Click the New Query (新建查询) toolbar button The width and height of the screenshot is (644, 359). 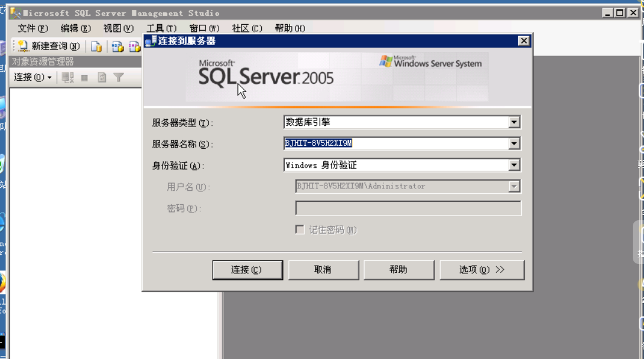tap(49, 46)
